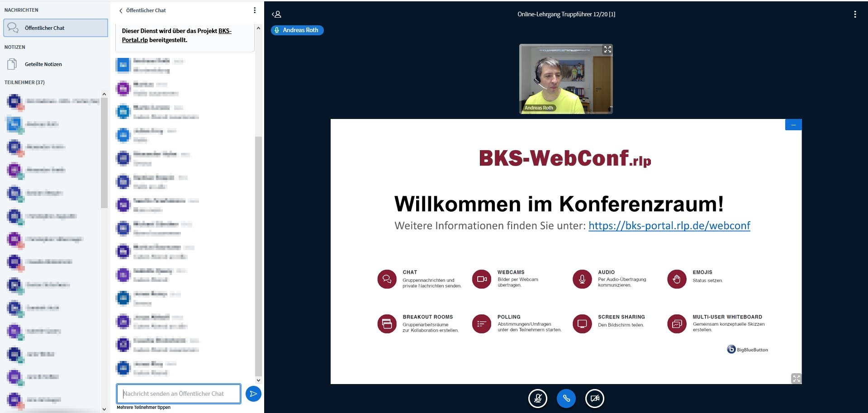The height and width of the screenshot is (413, 868).
Task: Make presentation fullscreen
Action: (x=796, y=379)
